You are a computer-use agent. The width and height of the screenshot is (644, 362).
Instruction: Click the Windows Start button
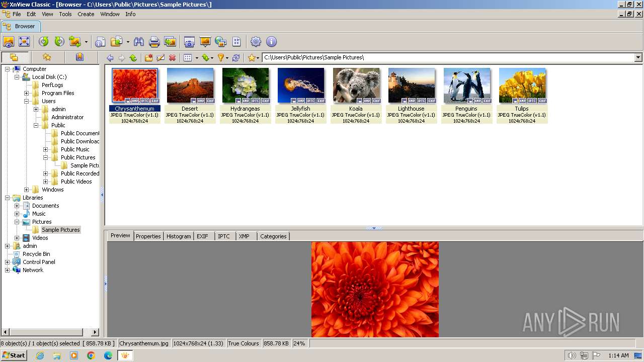coord(14,355)
